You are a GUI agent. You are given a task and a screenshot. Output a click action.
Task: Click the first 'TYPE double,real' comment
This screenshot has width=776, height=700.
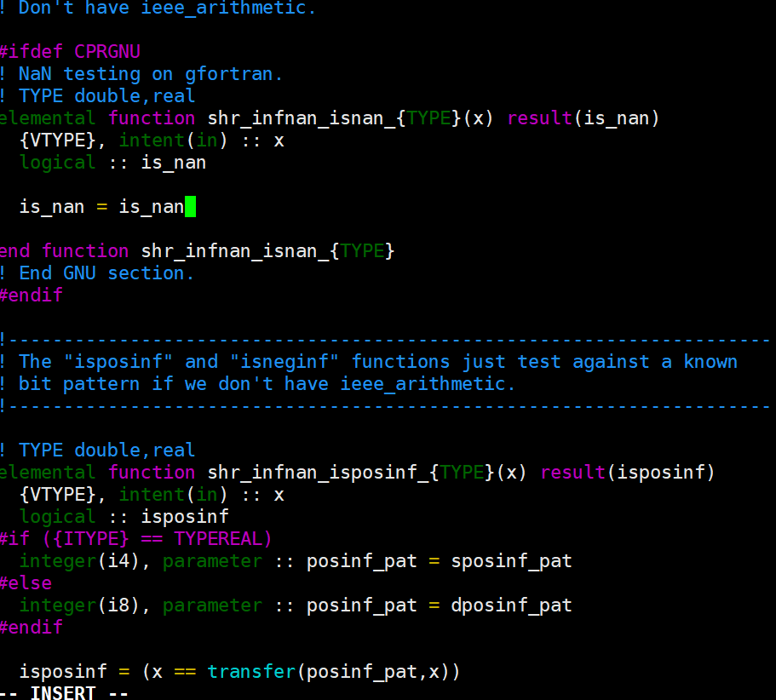(x=106, y=96)
